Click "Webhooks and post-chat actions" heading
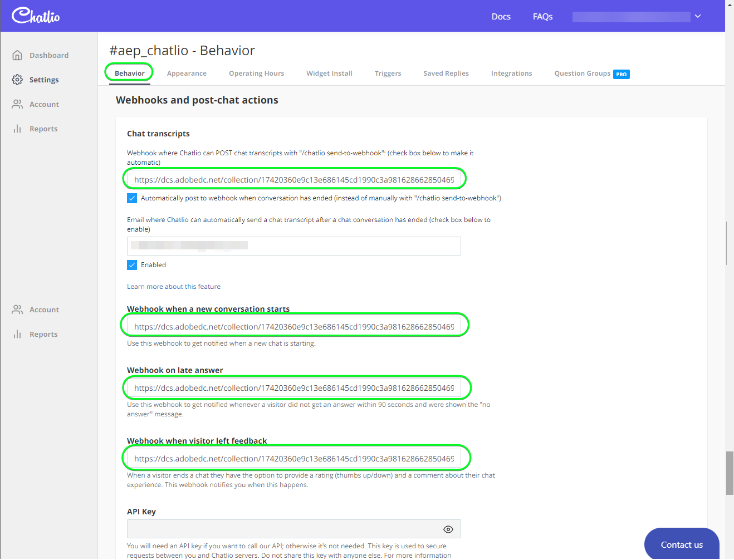The height and width of the screenshot is (560, 734). [197, 100]
